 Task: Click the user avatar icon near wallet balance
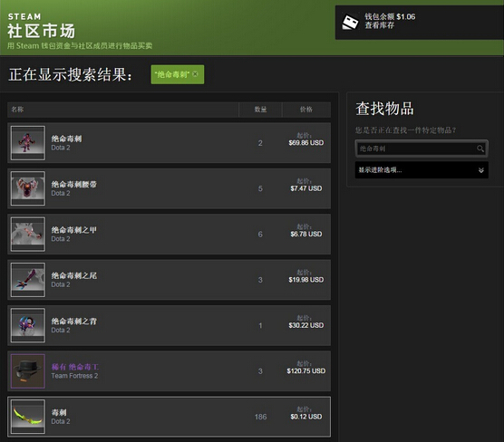pos(349,22)
